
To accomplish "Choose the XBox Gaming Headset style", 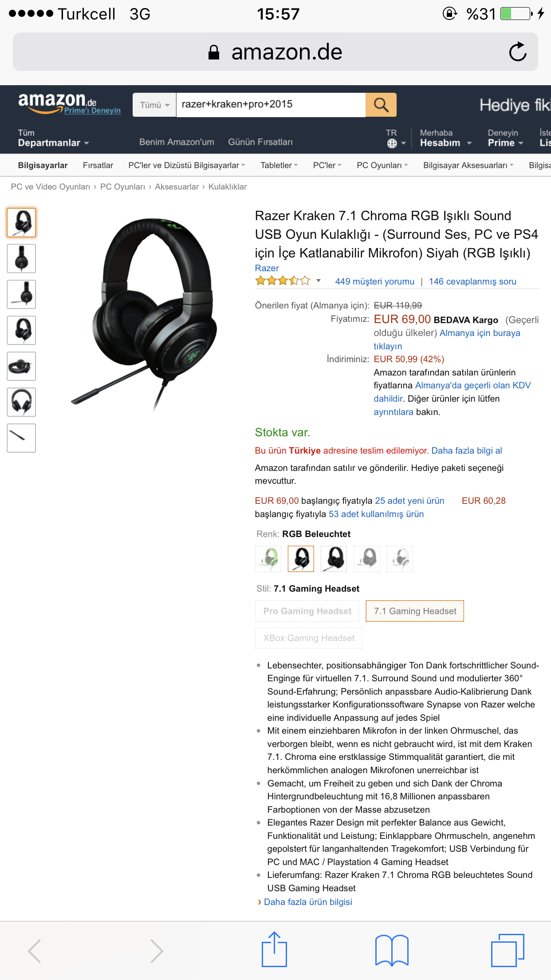I will coord(309,638).
